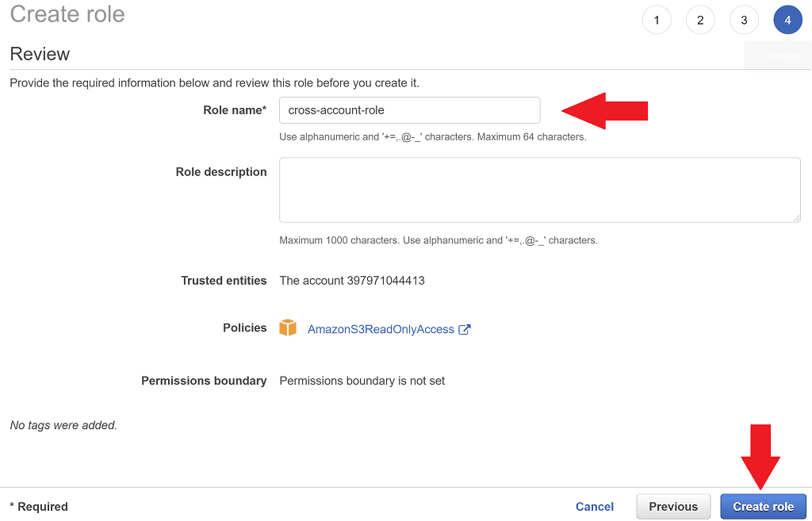Click the Trusted entities account number text
This screenshot has height=521, width=812.
coord(351,280)
